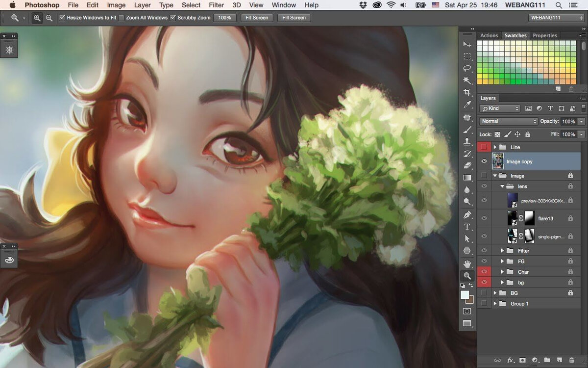Expand the BG group
The image size is (588, 368).
click(x=495, y=293)
